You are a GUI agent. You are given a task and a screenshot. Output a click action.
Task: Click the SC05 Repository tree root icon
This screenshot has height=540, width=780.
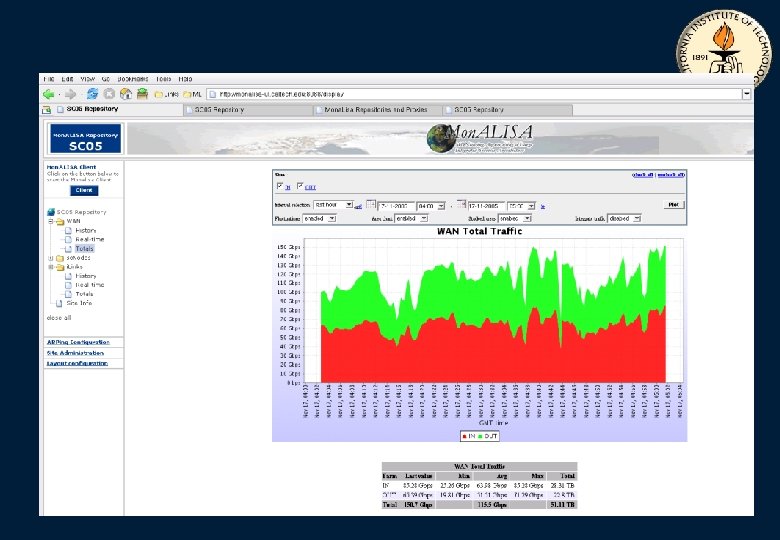point(51,212)
